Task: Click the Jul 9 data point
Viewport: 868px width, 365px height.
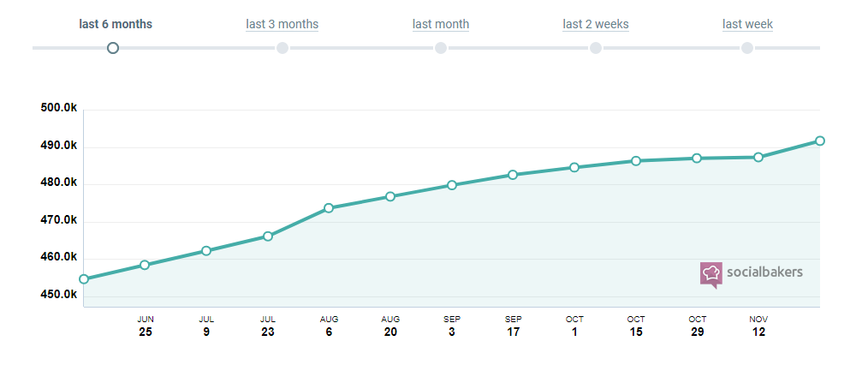Action: pos(206,251)
